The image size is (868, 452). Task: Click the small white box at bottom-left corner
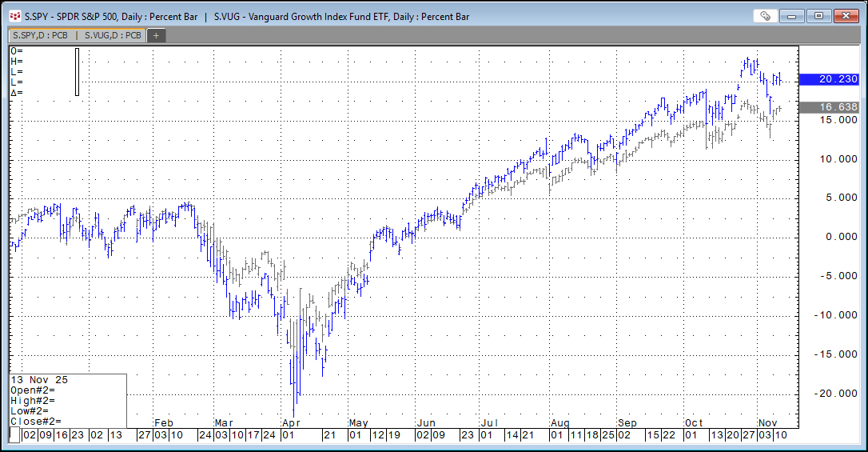tap(14, 434)
